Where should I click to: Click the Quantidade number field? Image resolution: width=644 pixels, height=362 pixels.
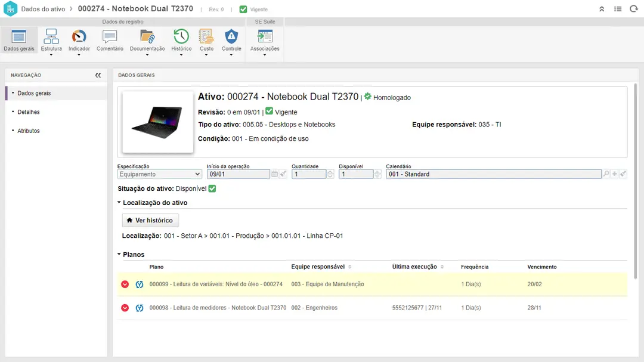(x=309, y=174)
